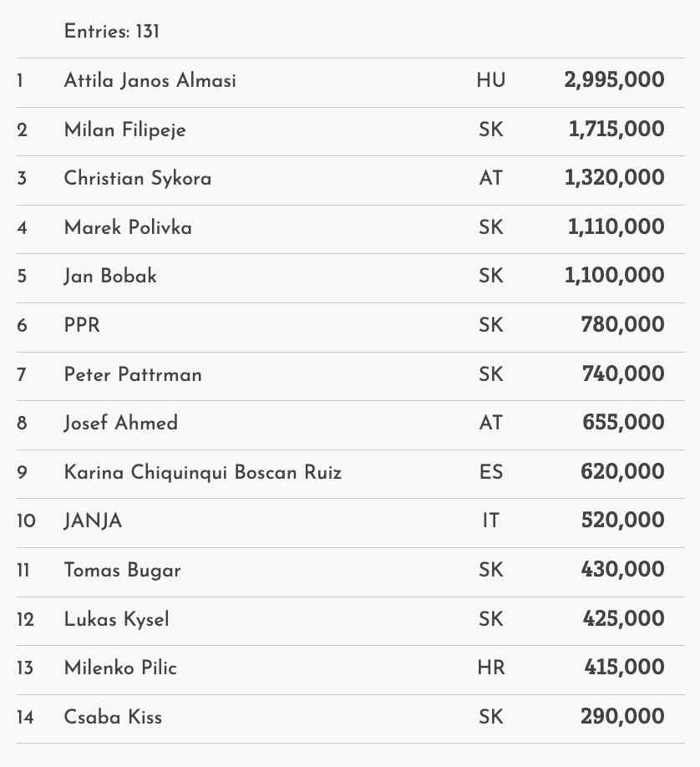Click the HR country code
Image resolution: width=700 pixels, height=767 pixels.
coord(491,668)
